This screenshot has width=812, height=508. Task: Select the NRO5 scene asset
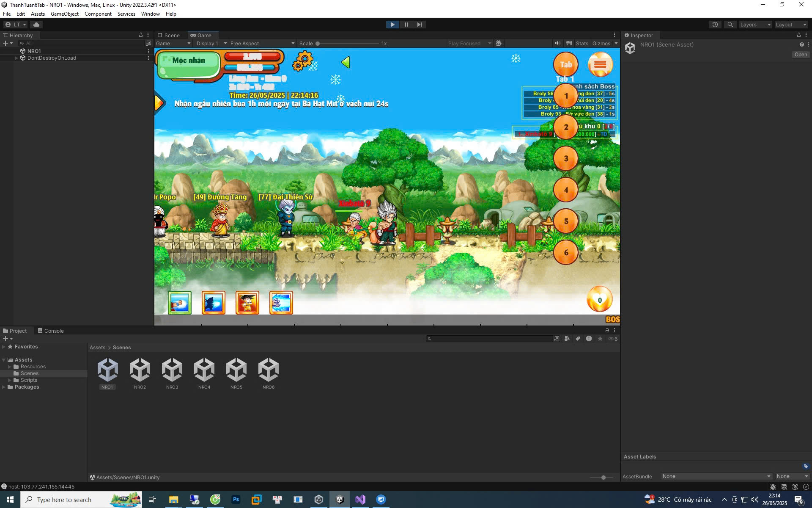(x=236, y=373)
